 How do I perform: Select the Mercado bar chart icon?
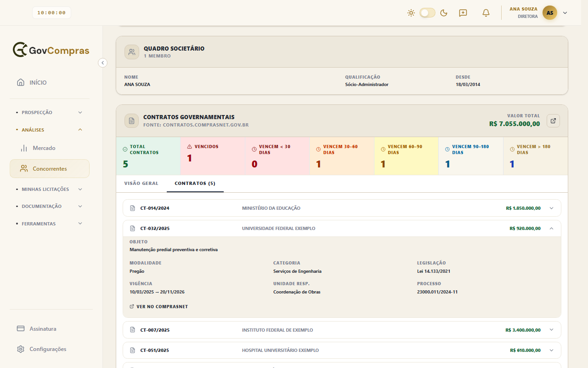24,148
